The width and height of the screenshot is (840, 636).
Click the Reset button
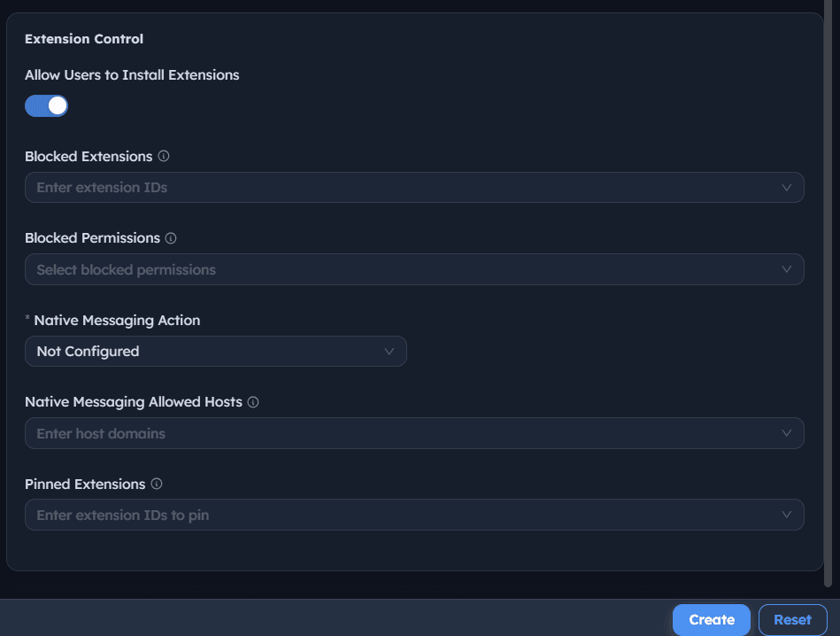[x=793, y=620]
